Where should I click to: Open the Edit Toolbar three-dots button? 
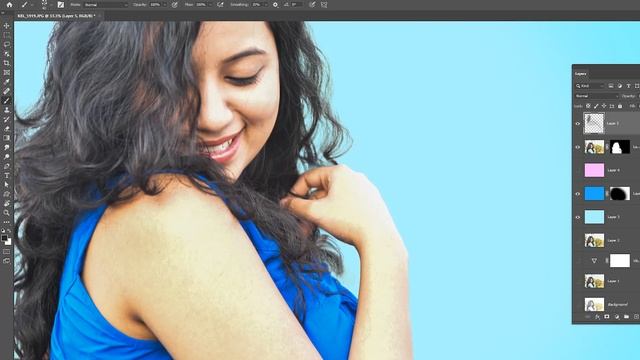tap(7, 222)
